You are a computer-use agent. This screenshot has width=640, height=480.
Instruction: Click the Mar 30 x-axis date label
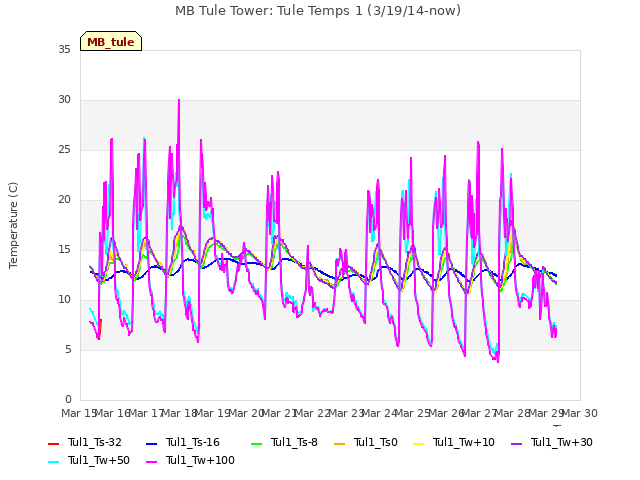click(x=580, y=413)
